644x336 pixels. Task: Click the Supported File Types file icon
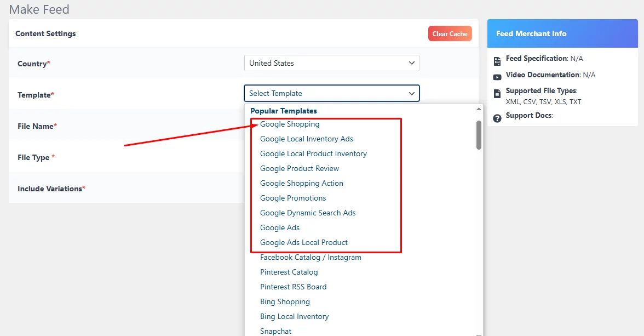497,93
